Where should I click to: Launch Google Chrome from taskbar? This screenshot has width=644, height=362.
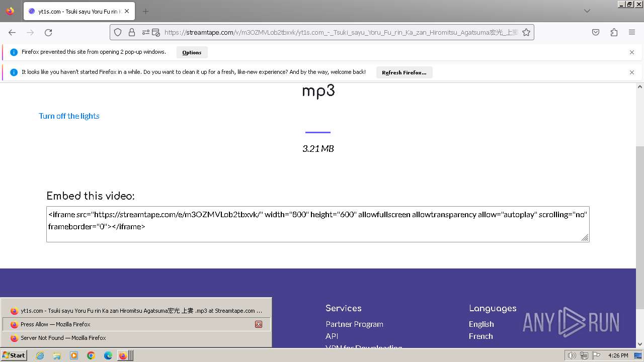[91, 355]
